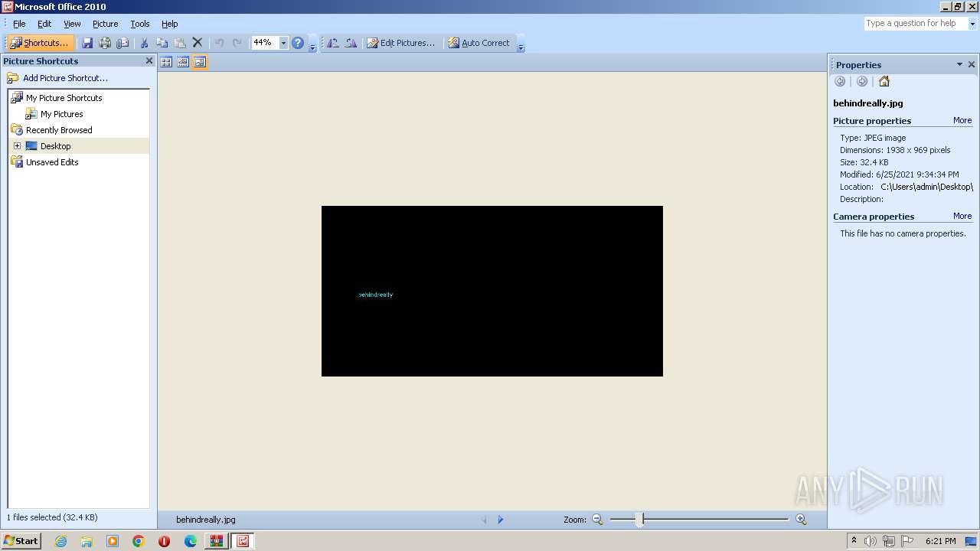Switch to Single Picture view
Screen dimensions: 980x551
(x=200, y=62)
